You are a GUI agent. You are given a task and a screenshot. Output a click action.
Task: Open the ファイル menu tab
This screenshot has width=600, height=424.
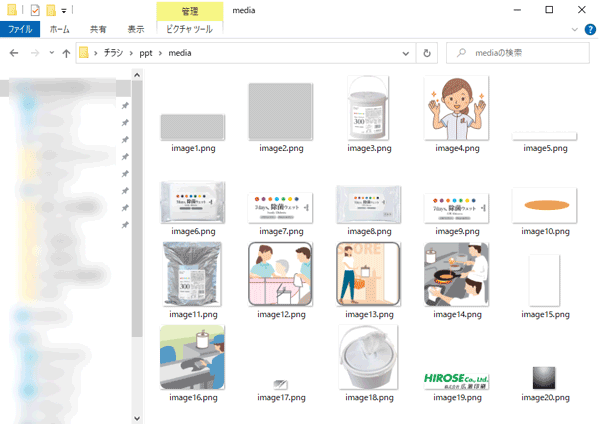pos(20,30)
